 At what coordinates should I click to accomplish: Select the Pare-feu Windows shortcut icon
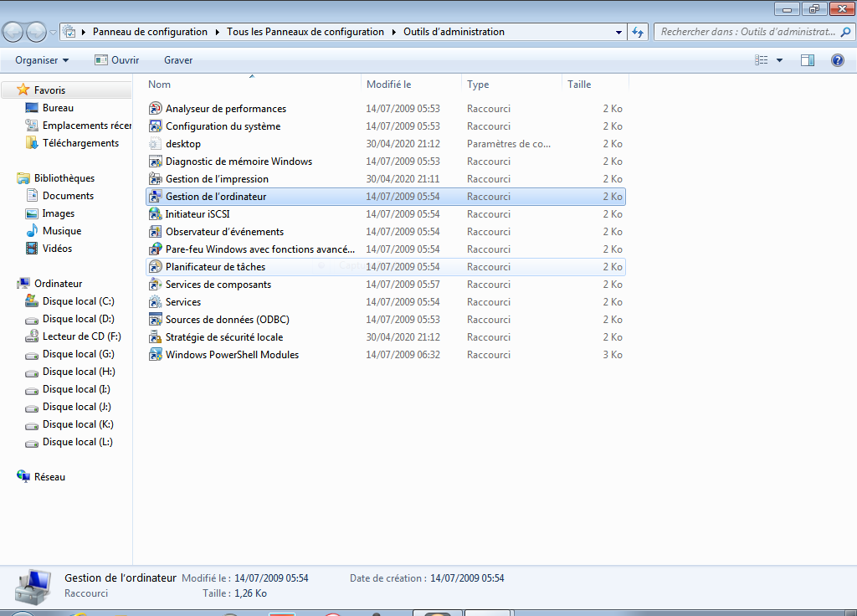(x=155, y=249)
